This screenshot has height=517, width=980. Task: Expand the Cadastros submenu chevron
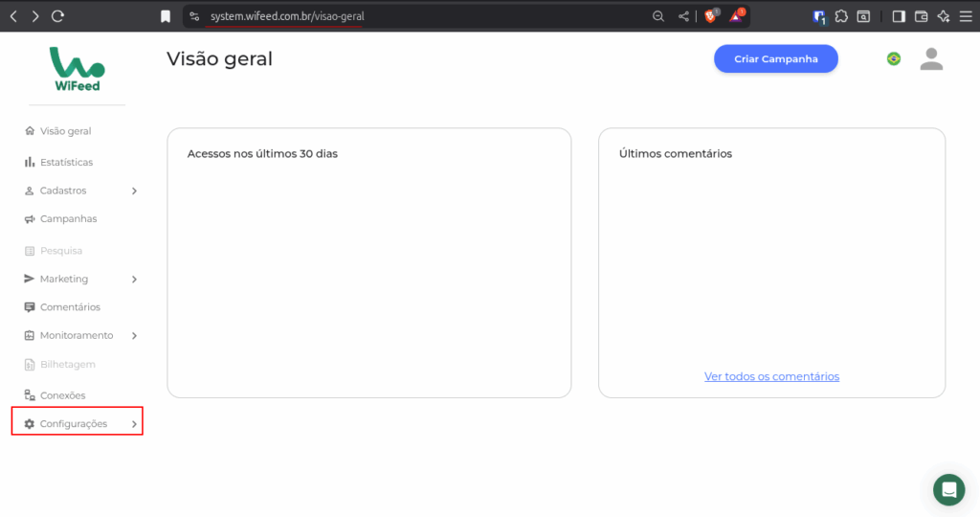click(x=134, y=191)
